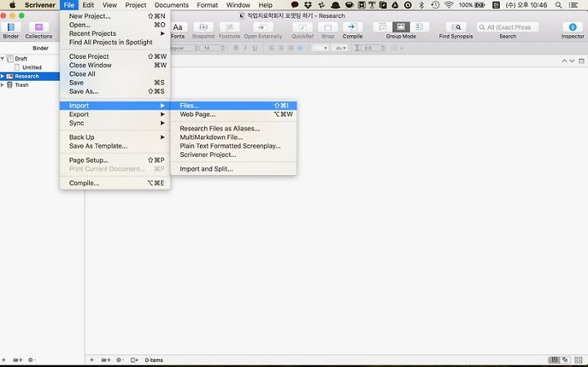This screenshot has width=588, height=367.
Task: Toggle the Binder toolbar icon
Action: click(11, 28)
